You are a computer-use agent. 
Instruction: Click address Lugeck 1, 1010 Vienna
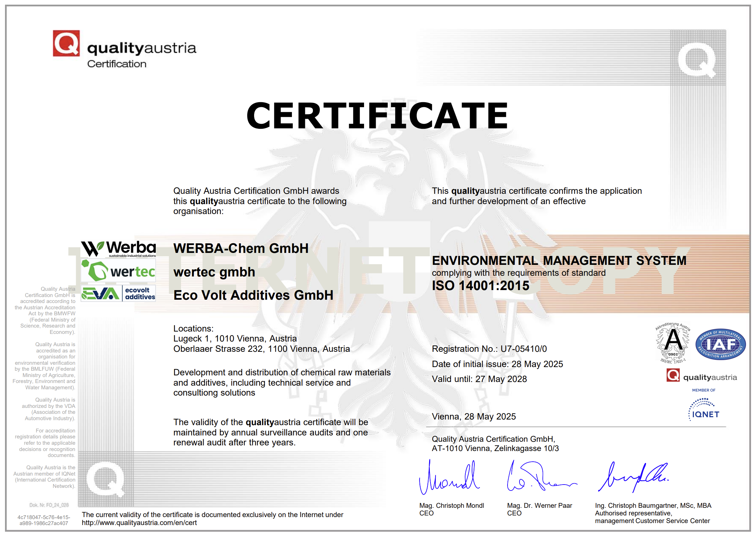pos(235,339)
